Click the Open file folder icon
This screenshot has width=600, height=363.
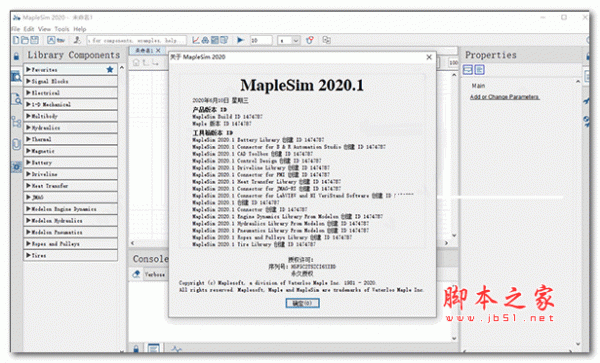(25, 40)
